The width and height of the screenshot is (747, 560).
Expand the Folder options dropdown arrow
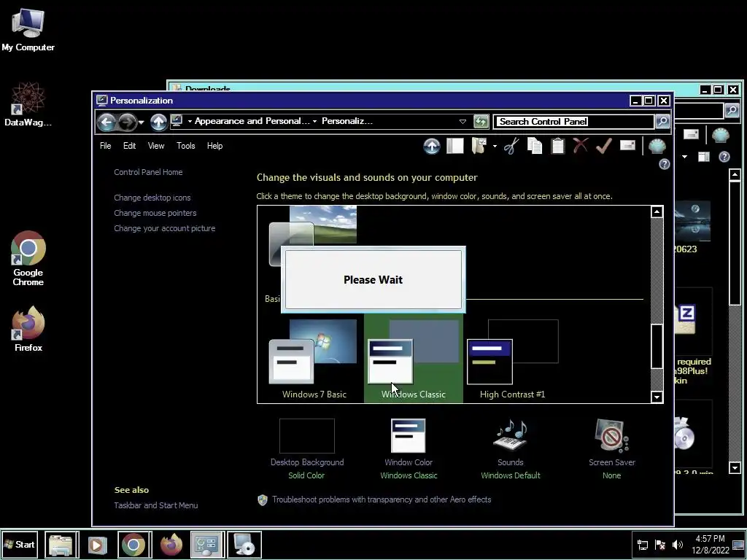click(x=495, y=146)
